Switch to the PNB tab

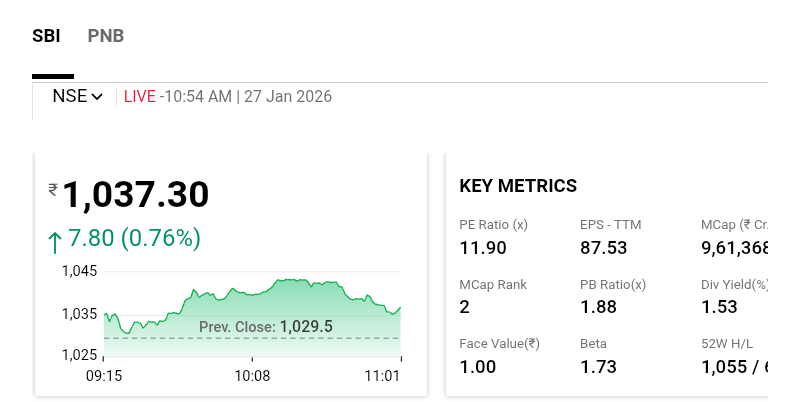pyautogui.click(x=106, y=36)
